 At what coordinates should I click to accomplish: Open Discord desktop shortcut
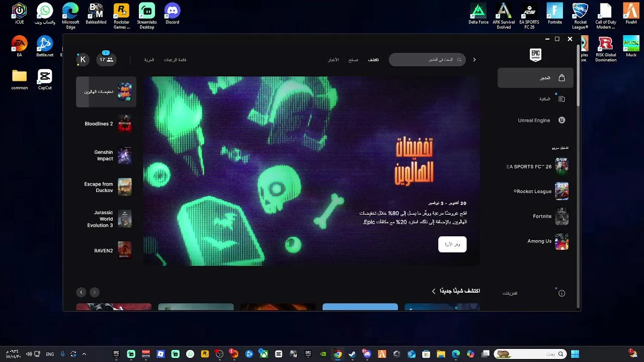coord(172,14)
